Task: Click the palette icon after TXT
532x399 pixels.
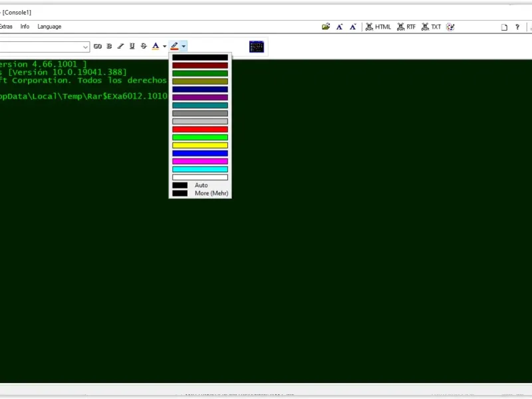Action: tap(450, 27)
